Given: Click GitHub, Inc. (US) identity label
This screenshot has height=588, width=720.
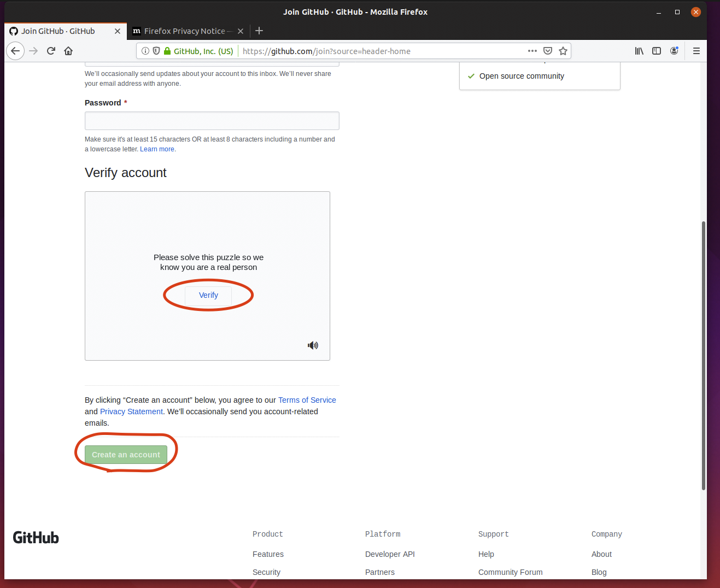Looking at the screenshot, I should pyautogui.click(x=203, y=51).
